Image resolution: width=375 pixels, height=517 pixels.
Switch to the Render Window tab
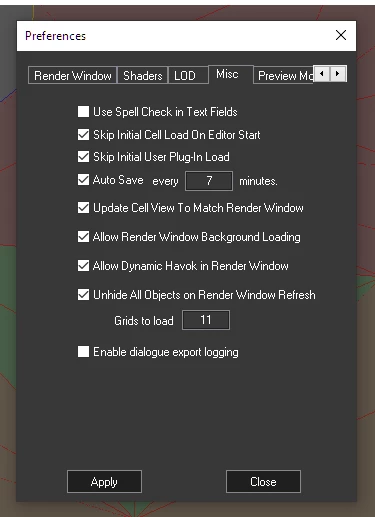[73, 75]
